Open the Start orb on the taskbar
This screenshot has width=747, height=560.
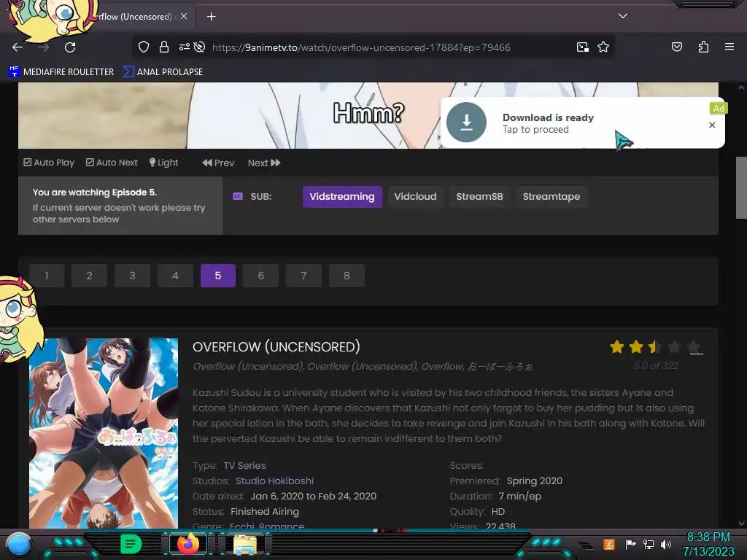pos(19,544)
